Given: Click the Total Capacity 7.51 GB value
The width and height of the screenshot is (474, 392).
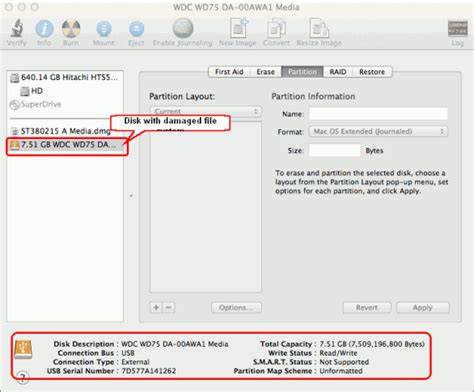Looking at the screenshot, I should point(372,344).
